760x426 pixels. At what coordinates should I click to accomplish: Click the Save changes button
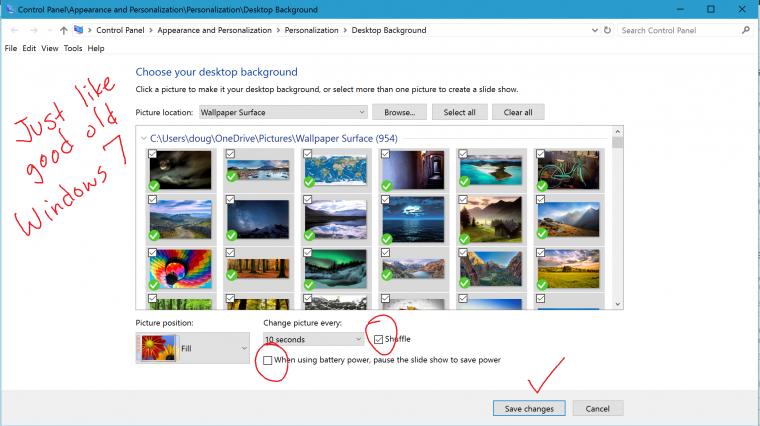(529, 408)
